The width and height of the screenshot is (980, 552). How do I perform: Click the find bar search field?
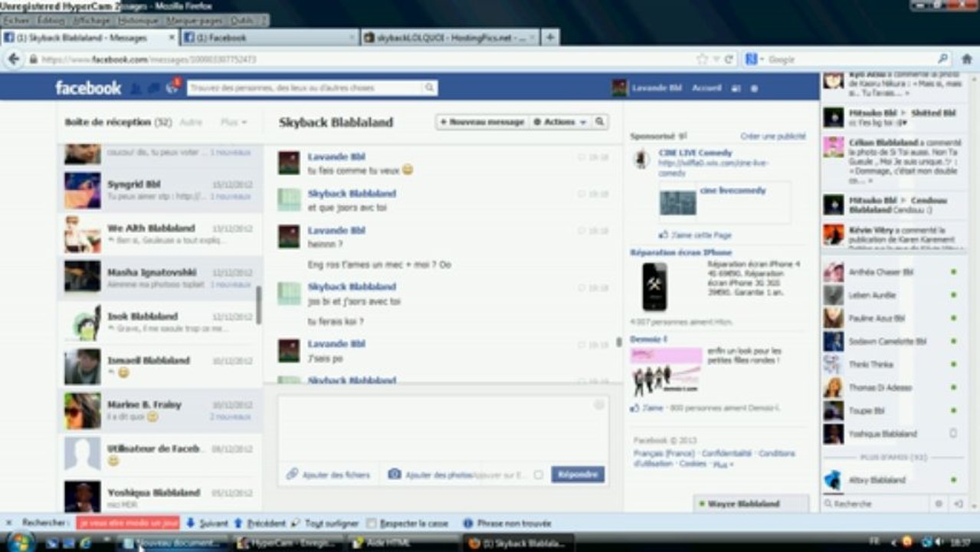[x=128, y=523]
